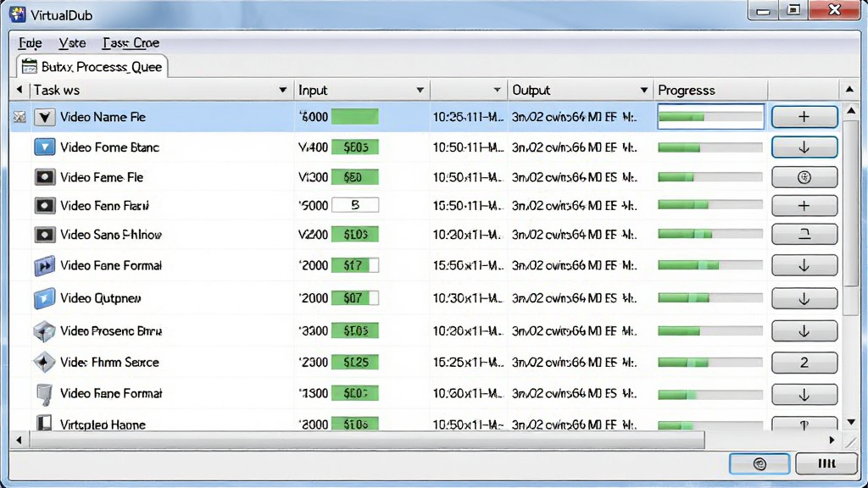Click the vertical scrollbar down arrow
868x488 pixels.
[x=851, y=422]
